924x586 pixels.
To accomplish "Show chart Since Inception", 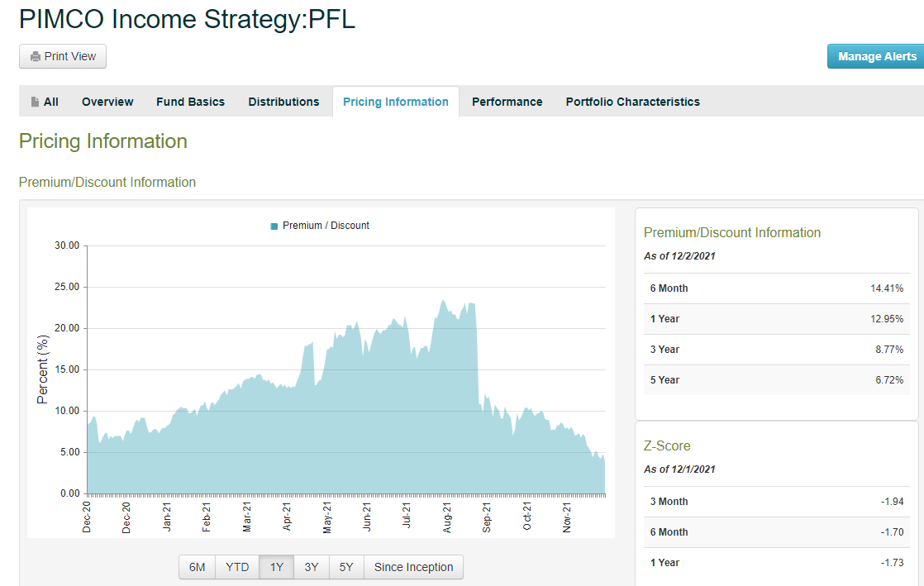I will tap(414, 567).
